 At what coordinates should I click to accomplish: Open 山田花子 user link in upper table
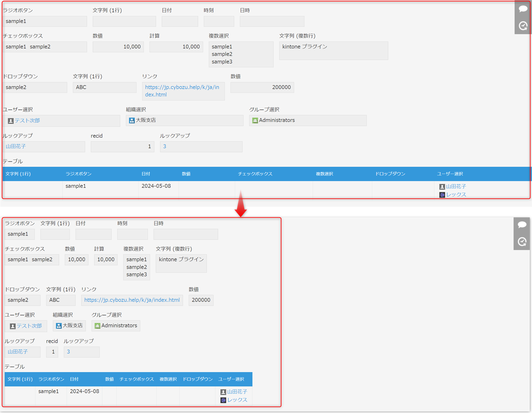pyautogui.click(x=456, y=186)
